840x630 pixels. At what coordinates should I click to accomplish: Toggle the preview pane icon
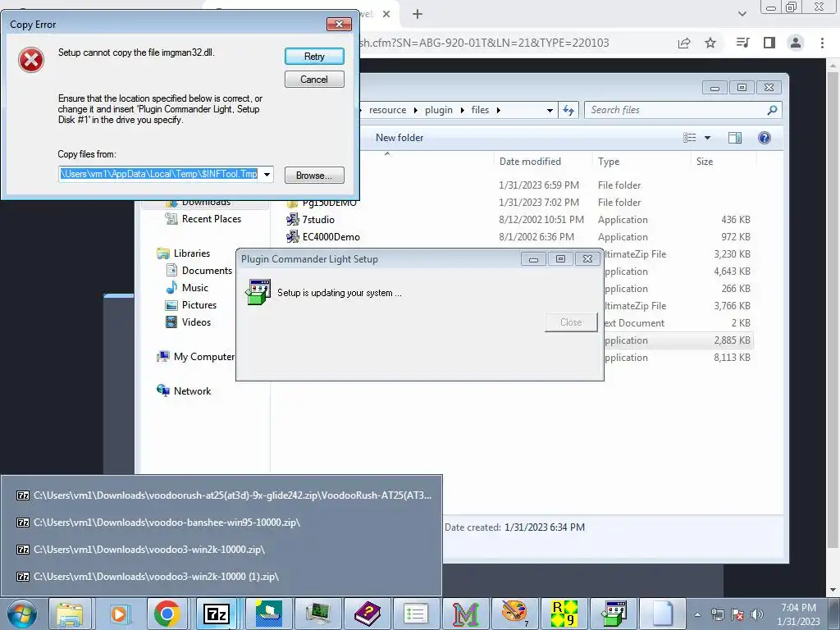click(735, 138)
